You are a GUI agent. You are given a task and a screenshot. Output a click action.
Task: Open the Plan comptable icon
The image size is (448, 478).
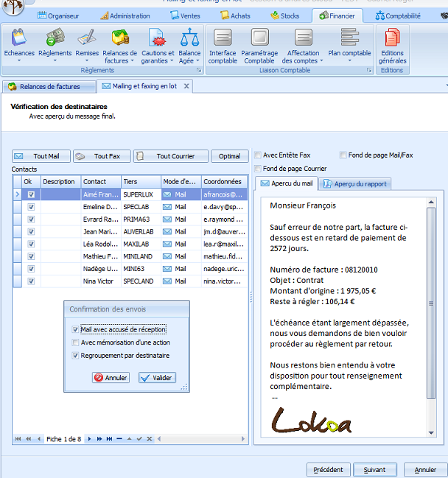pos(349,37)
